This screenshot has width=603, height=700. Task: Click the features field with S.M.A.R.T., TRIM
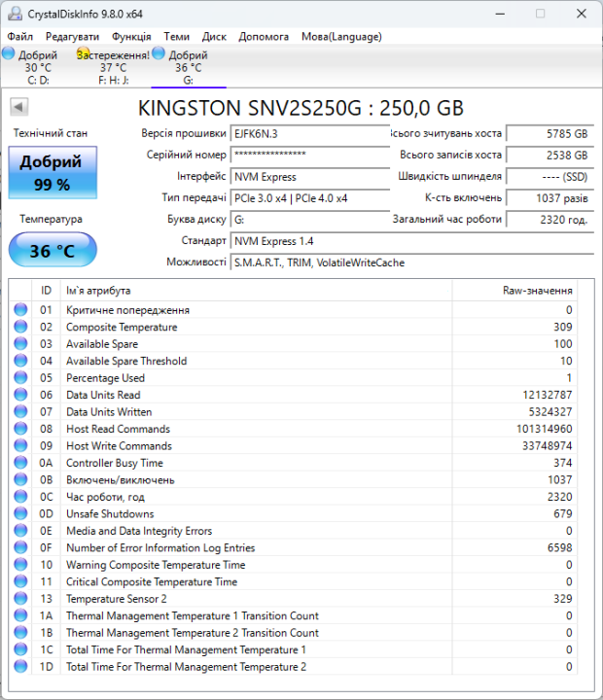pyautogui.click(x=411, y=262)
